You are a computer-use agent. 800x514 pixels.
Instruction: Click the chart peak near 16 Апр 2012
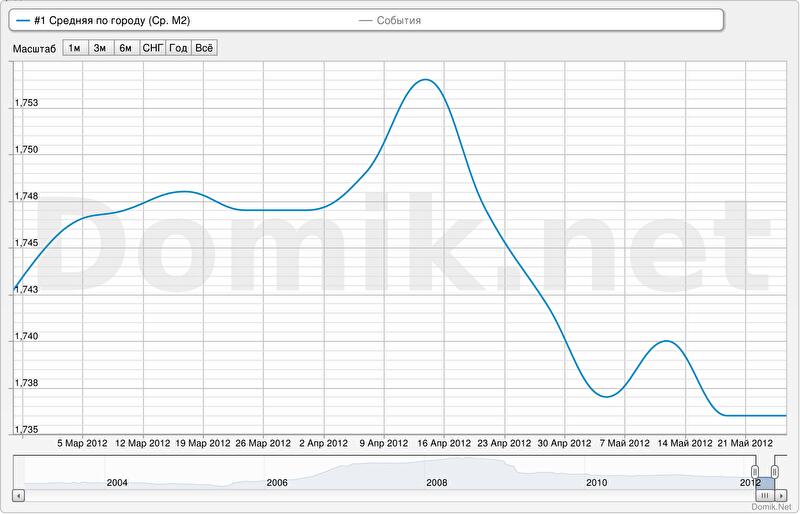coord(426,80)
